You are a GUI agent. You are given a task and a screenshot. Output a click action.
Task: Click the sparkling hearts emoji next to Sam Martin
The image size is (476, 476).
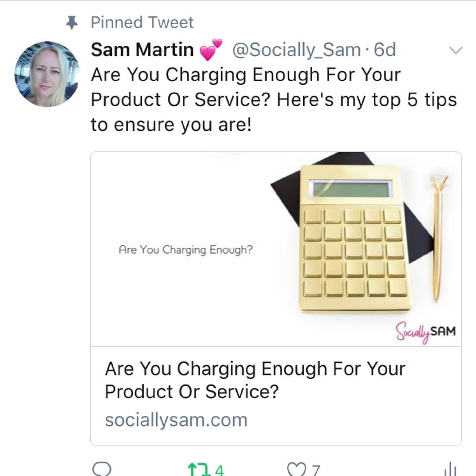[x=211, y=49]
